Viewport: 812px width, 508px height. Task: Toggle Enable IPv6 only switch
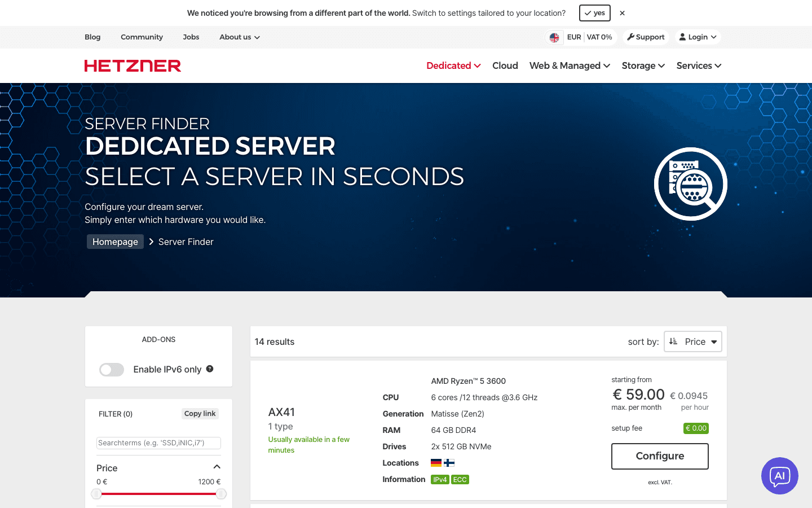point(112,370)
